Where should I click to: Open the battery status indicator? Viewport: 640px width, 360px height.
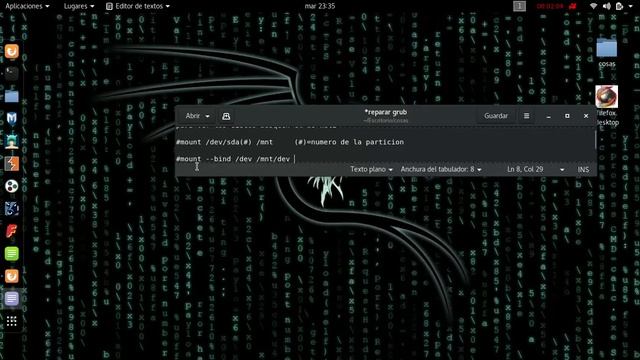pyautogui.click(x=619, y=6)
